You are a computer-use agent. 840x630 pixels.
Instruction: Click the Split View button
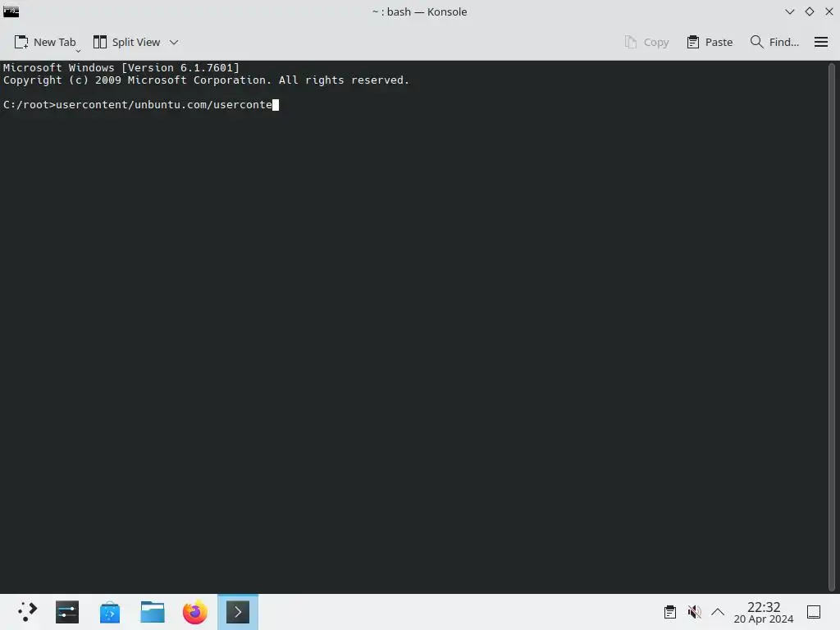click(126, 43)
